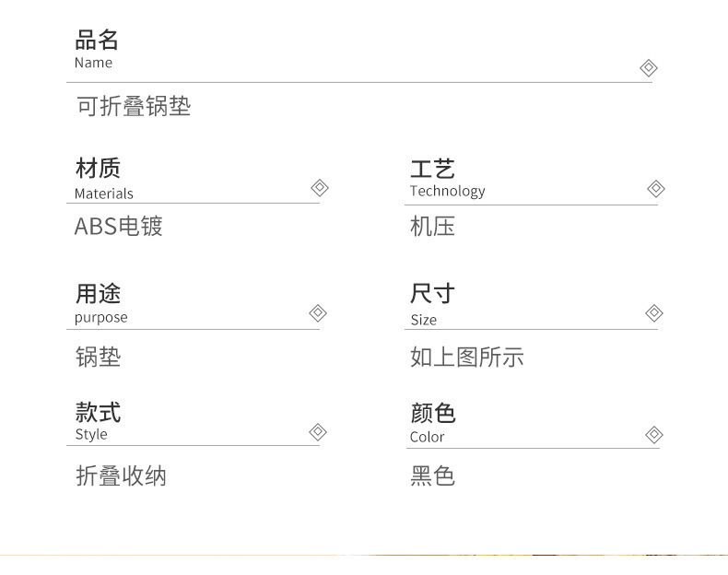Image resolution: width=728 pixels, height=575 pixels.
Task: Click the 锅垫 value under 用途
Action: point(98,357)
